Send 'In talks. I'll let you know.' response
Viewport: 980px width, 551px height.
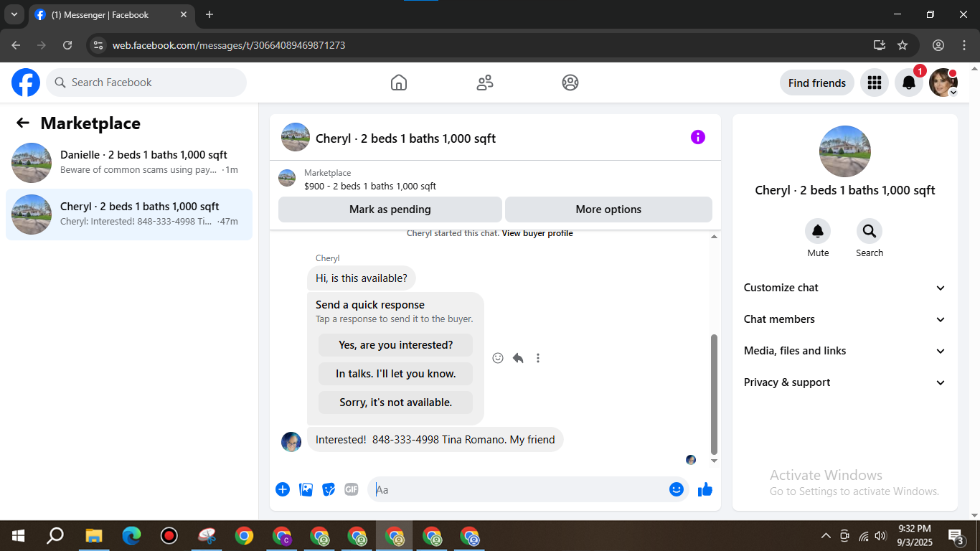coord(396,374)
